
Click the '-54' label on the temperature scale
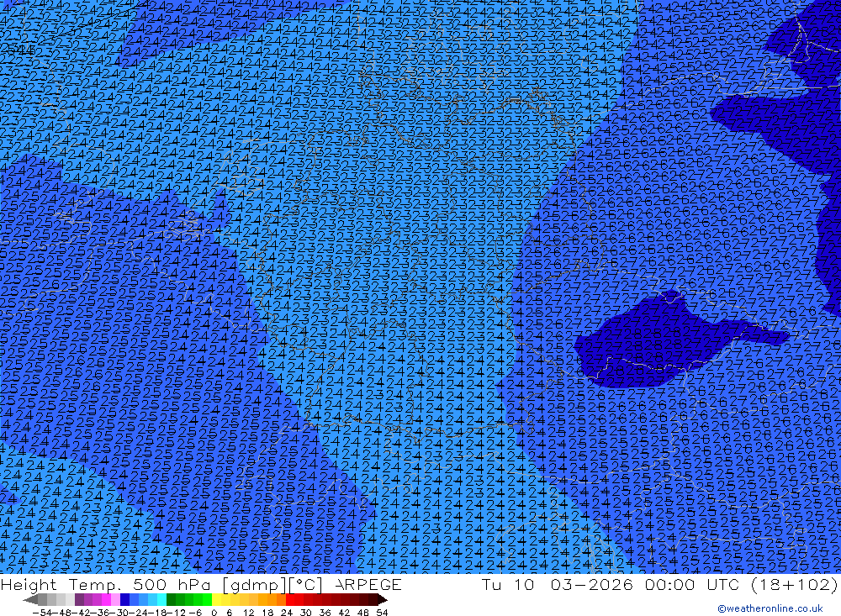(42, 613)
